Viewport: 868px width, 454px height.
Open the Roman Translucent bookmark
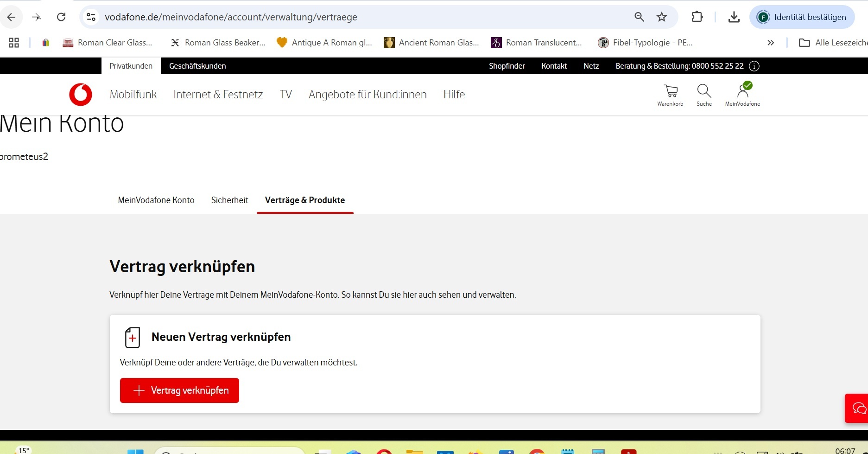click(x=537, y=43)
